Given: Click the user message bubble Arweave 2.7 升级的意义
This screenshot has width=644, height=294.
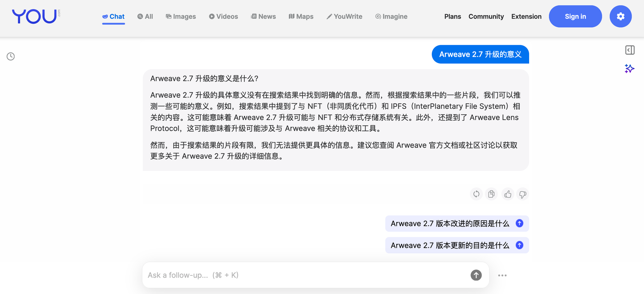Looking at the screenshot, I should (480, 54).
